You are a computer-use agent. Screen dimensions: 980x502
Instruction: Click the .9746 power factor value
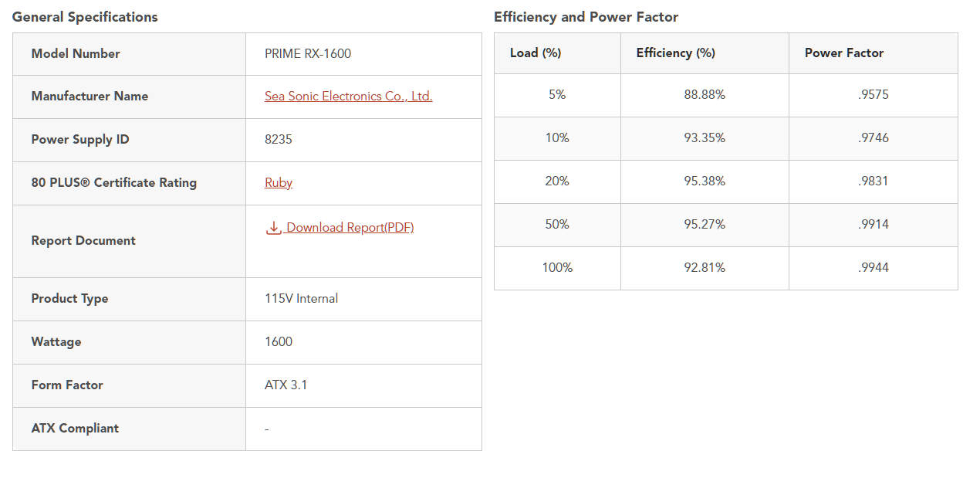click(874, 138)
